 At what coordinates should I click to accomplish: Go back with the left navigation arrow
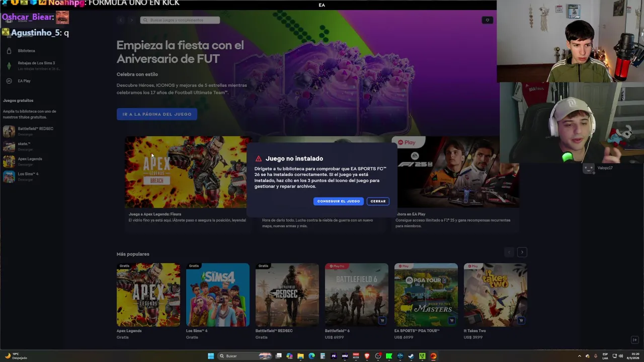[120, 20]
